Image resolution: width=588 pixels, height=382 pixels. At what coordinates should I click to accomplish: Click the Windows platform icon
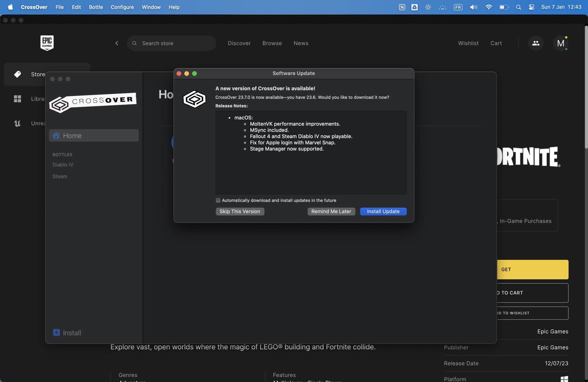click(x=564, y=379)
